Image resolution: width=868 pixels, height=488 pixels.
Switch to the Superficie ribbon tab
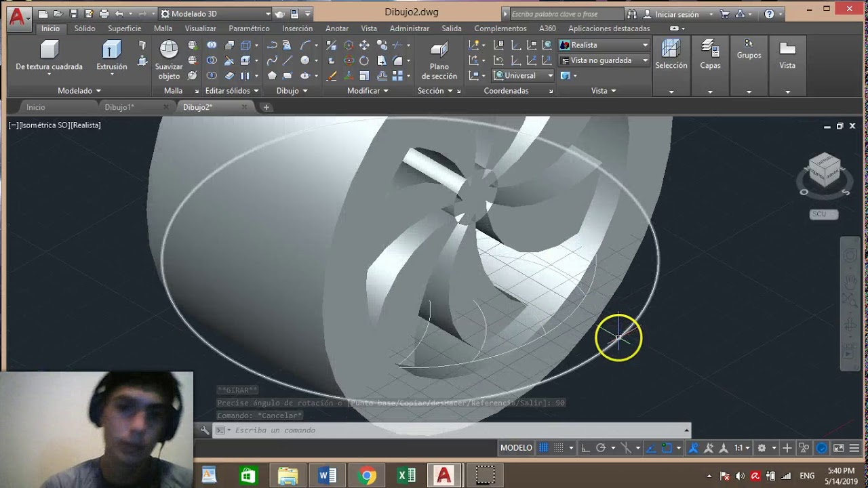coord(125,28)
